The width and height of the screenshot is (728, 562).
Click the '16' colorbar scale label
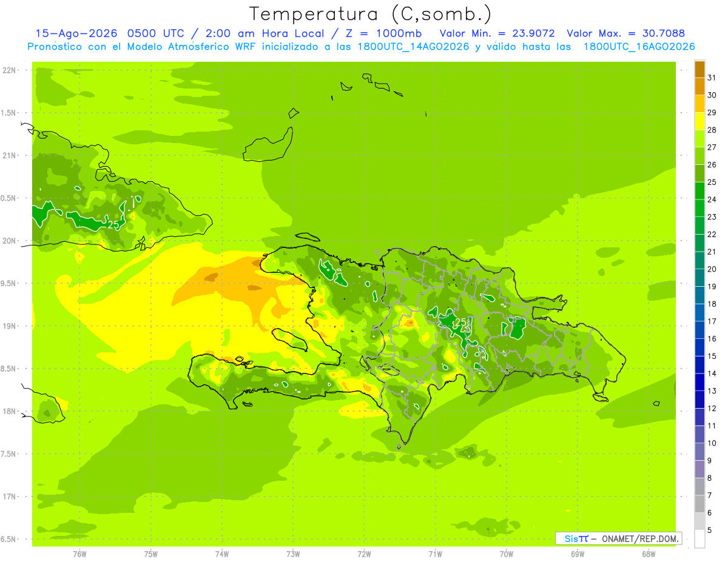point(712,339)
